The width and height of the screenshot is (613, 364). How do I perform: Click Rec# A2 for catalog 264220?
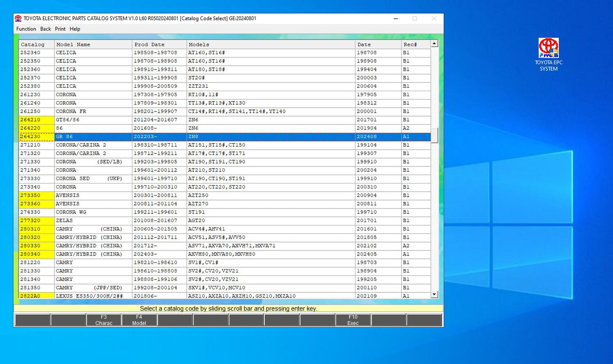[416, 128]
